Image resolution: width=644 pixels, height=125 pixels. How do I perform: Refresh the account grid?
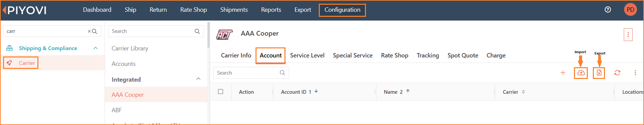pos(617,73)
